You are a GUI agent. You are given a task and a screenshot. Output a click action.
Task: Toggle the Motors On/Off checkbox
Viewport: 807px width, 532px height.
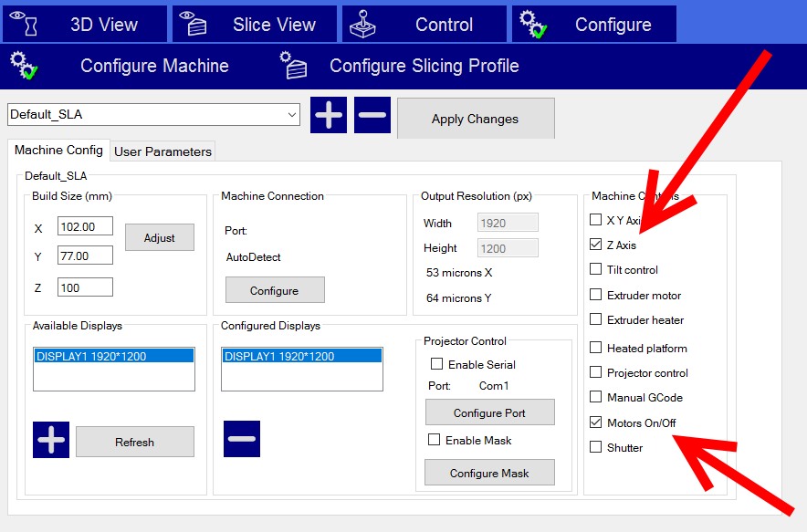596,422
